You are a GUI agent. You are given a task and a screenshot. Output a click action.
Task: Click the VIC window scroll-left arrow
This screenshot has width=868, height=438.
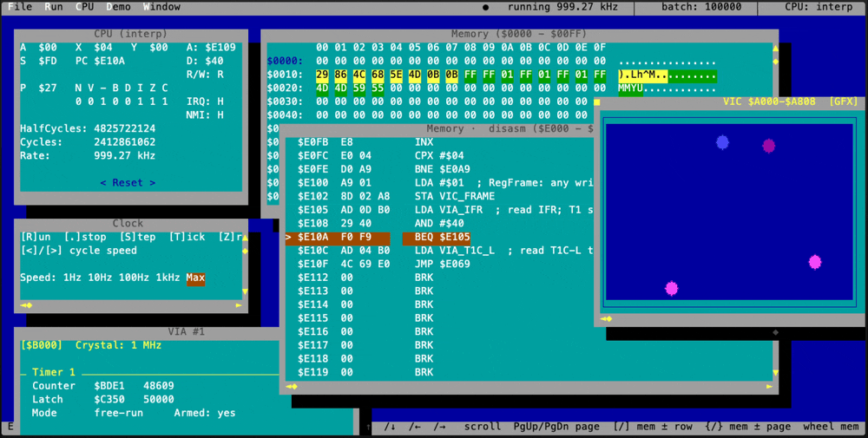pyautogui.click(x=603, y=318)
